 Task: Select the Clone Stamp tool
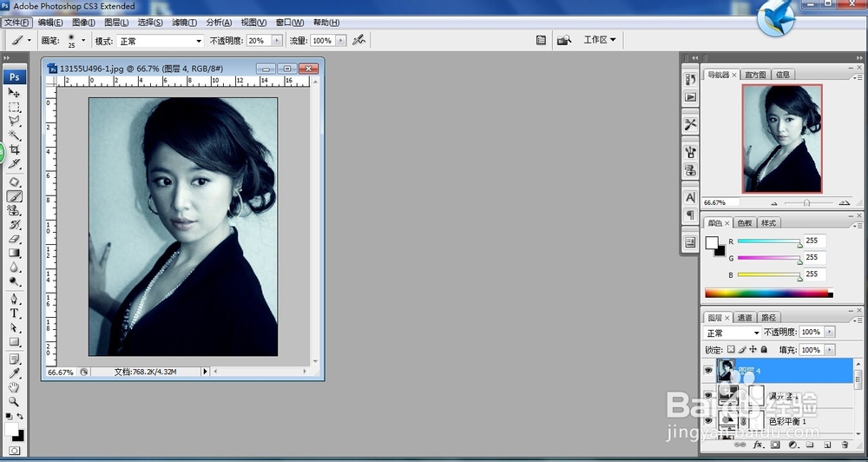[x=14, y=210]
